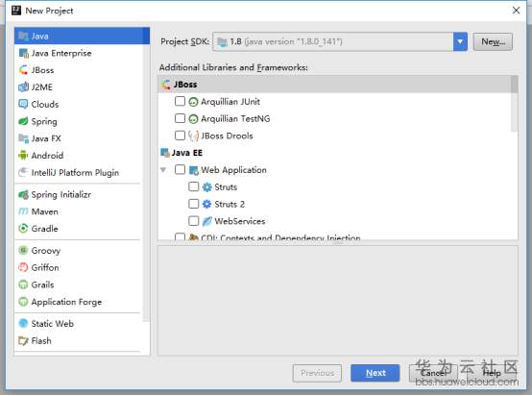Viewport: 532px width, 396px height.
Task: Pick the JBoss icon in project list
Action: click(23, 70)
